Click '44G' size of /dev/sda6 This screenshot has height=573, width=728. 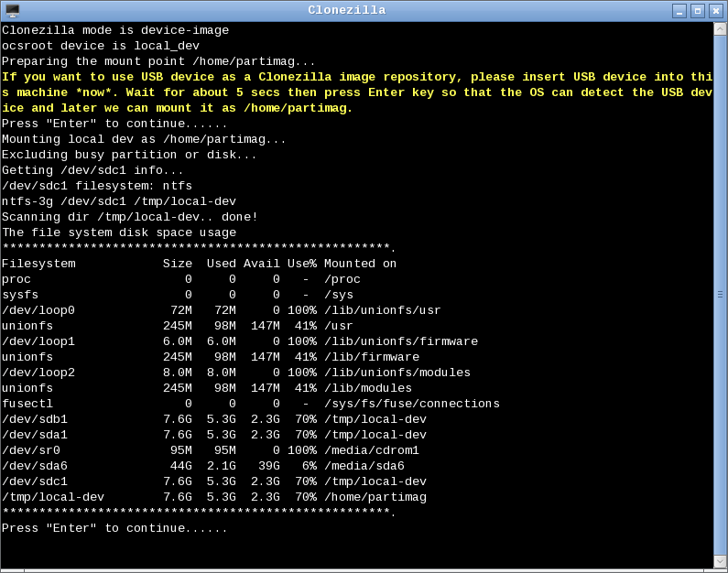point(181,466)
